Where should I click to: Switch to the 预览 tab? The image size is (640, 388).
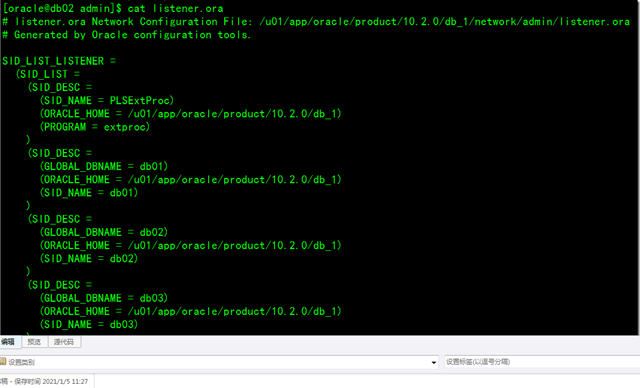34,342
